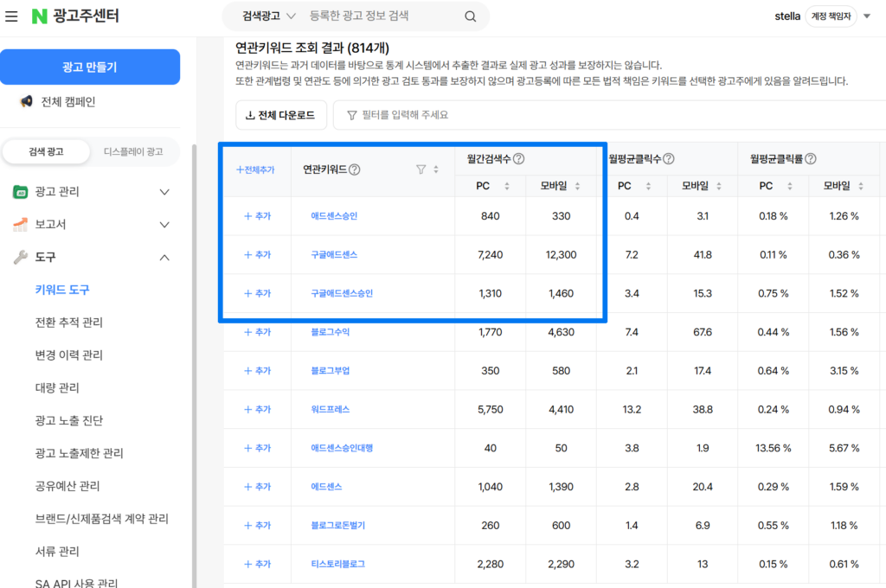
Task: Click the green Naver N logo
Action: point(39,16)
